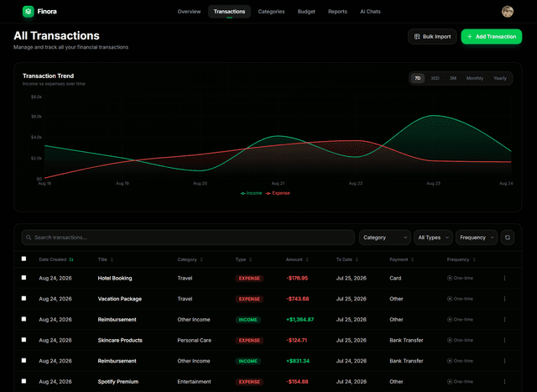Viewport: 537px width, 392px height.
Task: Open the Ai Chats tab
Action: click(370, 12)
